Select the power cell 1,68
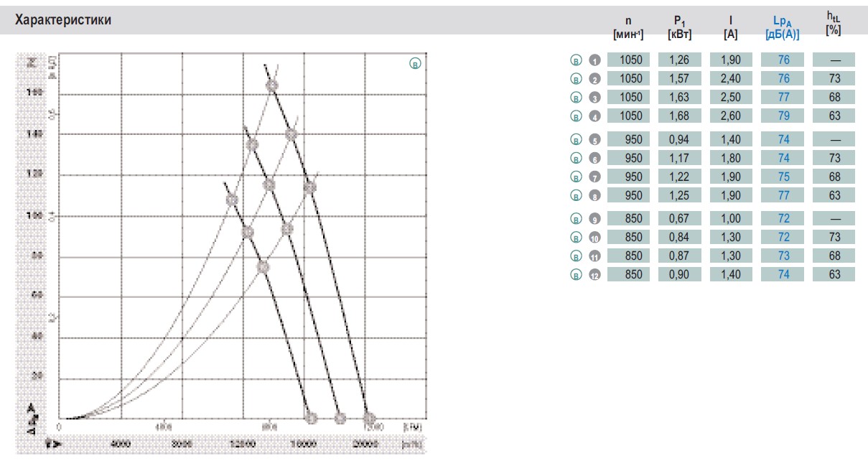868x468 pixels. 679,116
